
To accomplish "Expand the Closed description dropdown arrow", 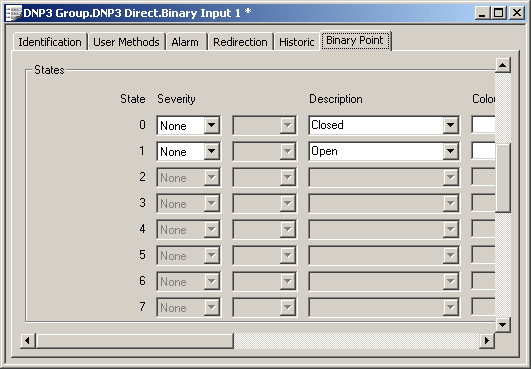I will (450, 125).
